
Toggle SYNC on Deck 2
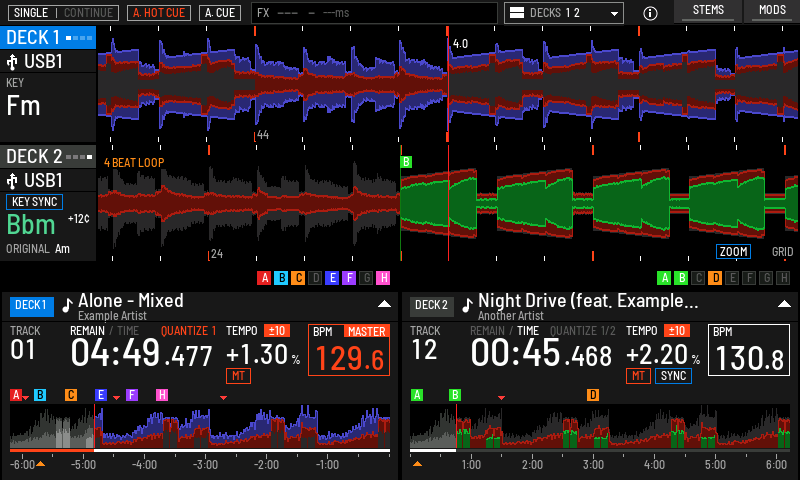click(673, 376)
